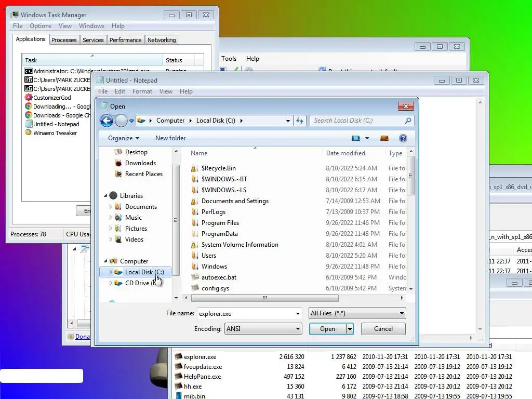Click HelpPane.exe icon in bottom file list
532x399 pixels.
pyautogui.click(x=179, y=376)
